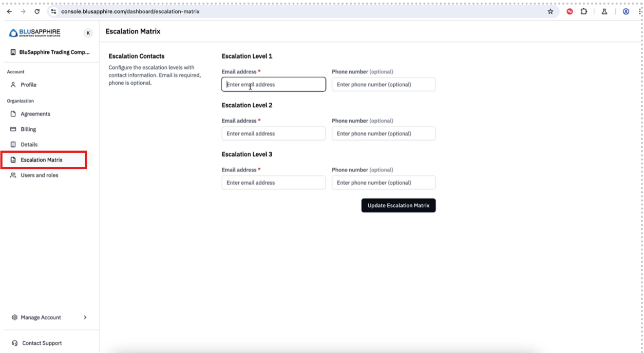Click Escalation Level 3 email address field

(x=273, y=183)
